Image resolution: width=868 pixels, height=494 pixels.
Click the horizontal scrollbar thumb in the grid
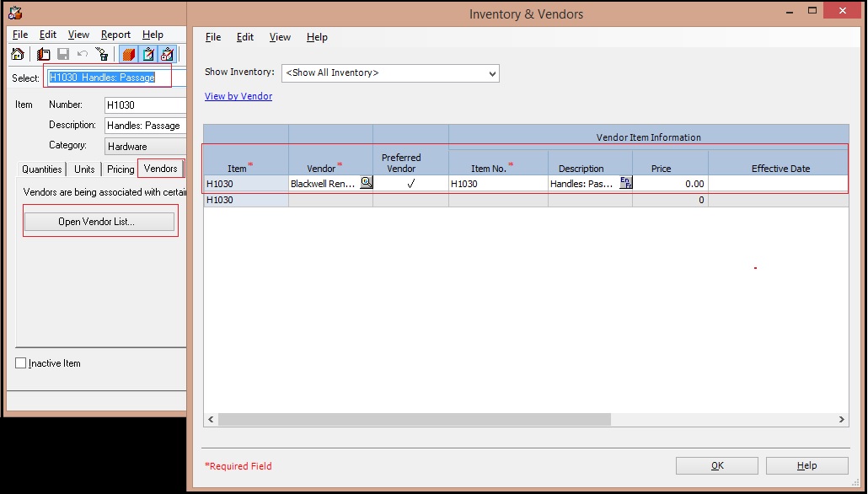(x=413, y=419)
